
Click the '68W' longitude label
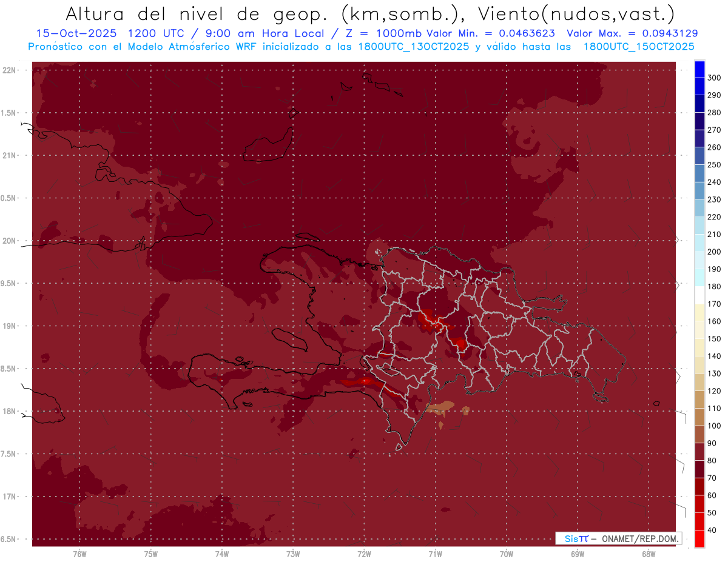[649, 554]
